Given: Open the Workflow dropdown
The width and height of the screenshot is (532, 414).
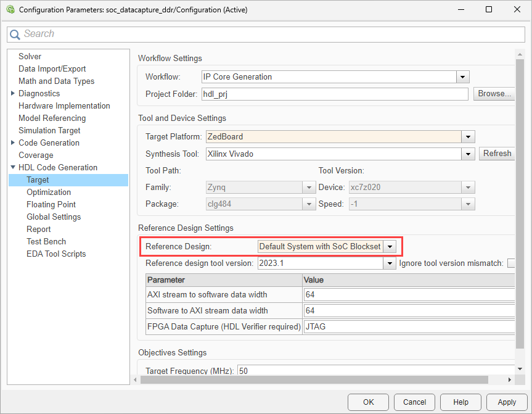Looking at the screenshot, I should pyautogui.click(x=462, y=76).
